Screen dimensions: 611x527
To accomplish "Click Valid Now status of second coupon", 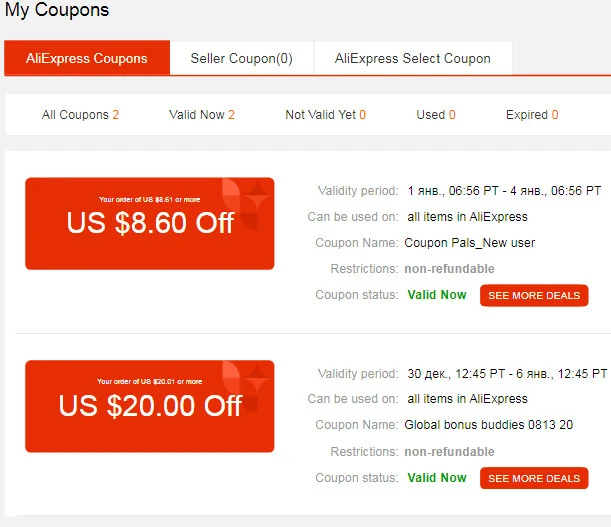I will pyautogui.click(x=437, y=477).
